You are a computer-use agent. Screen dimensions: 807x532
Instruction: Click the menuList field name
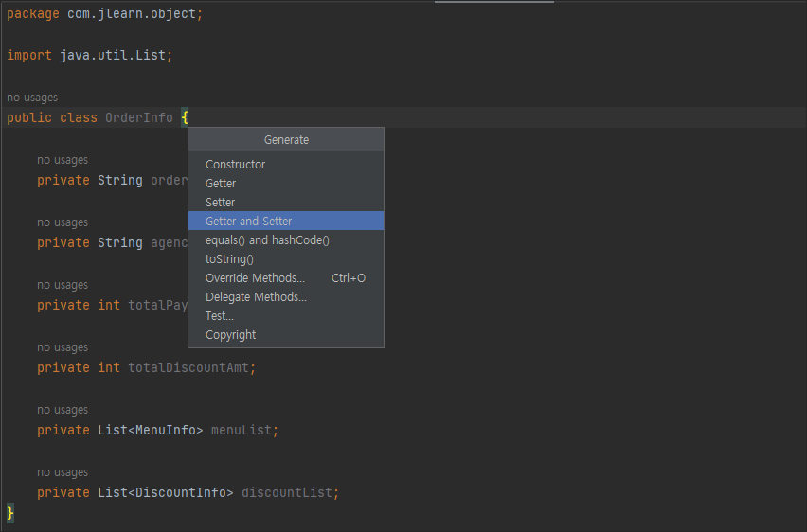tap(241, 430)
